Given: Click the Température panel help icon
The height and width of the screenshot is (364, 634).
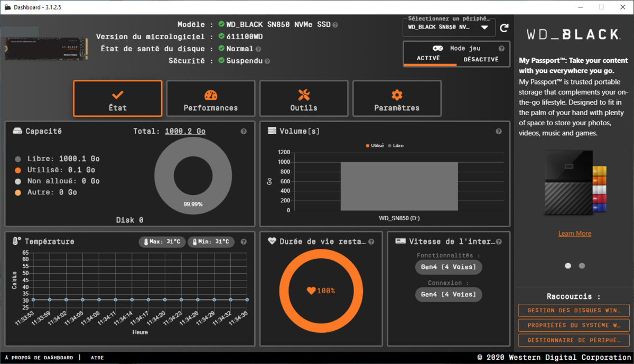Looking at the screenshot, I should [x=244, y=242].
